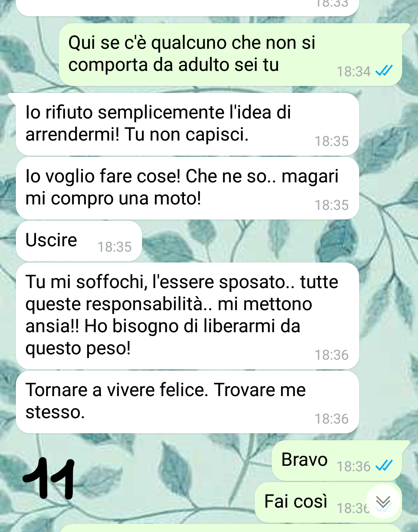Viewport: 418px width, 532px height.
Task: Tap the partially visible bubble at top
Action: point(187,8)
